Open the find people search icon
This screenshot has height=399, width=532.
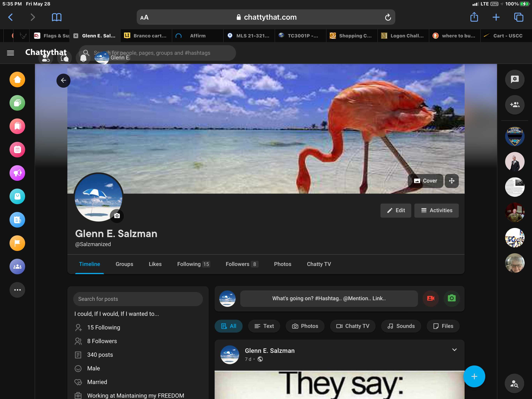(x=514, y=383)
